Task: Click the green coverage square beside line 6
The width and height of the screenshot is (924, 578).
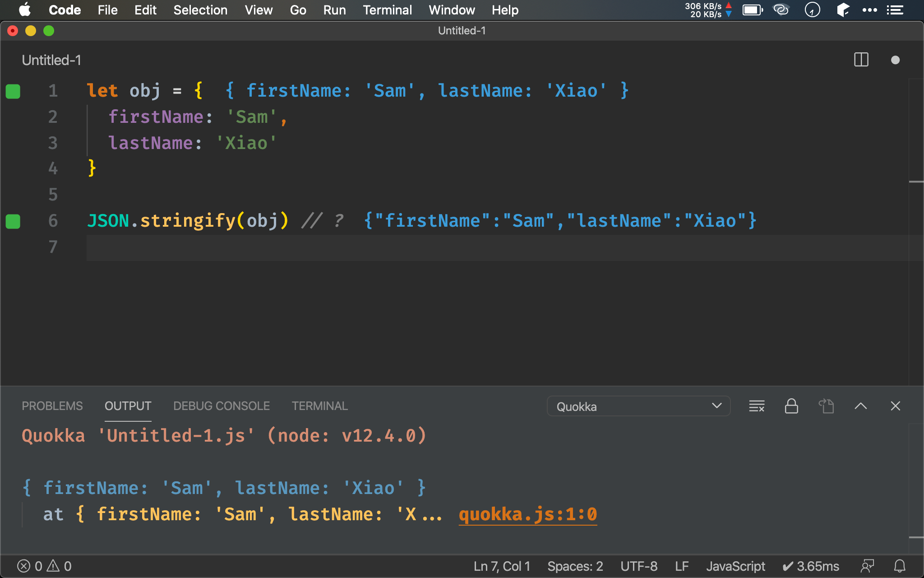Action: tap(13, 221)
